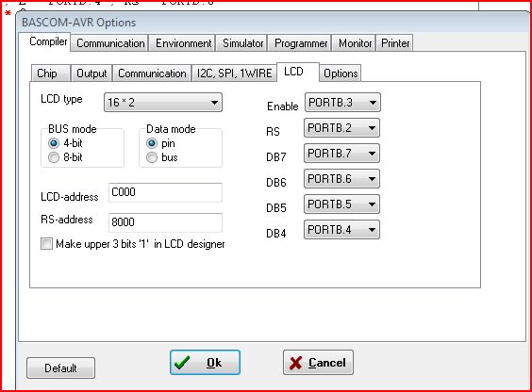
Task: Switch to the top-row Communication tab
Action: click(110, 43)
